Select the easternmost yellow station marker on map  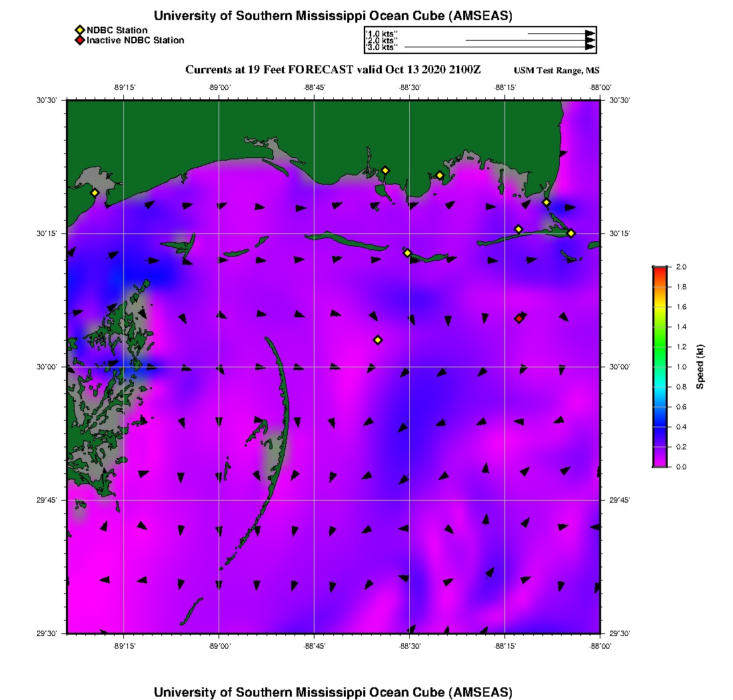(571, 233)
